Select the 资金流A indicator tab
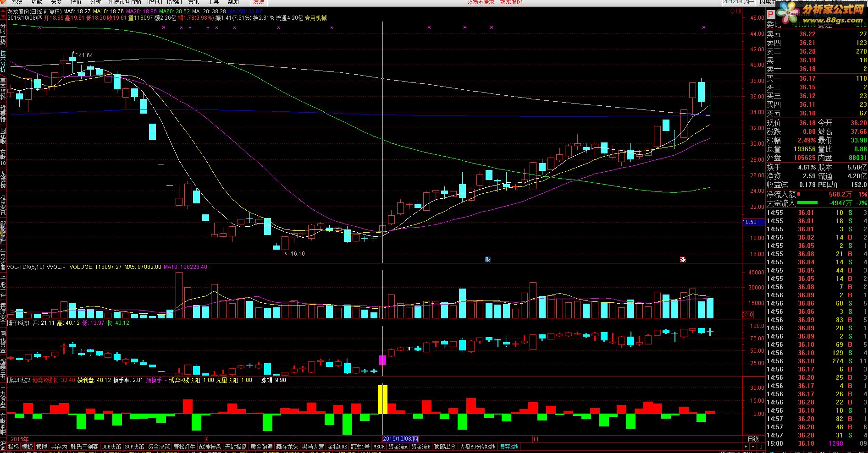The height and width of the screenshot is (453, 868). pyautogui.click(x=398, y=447)
